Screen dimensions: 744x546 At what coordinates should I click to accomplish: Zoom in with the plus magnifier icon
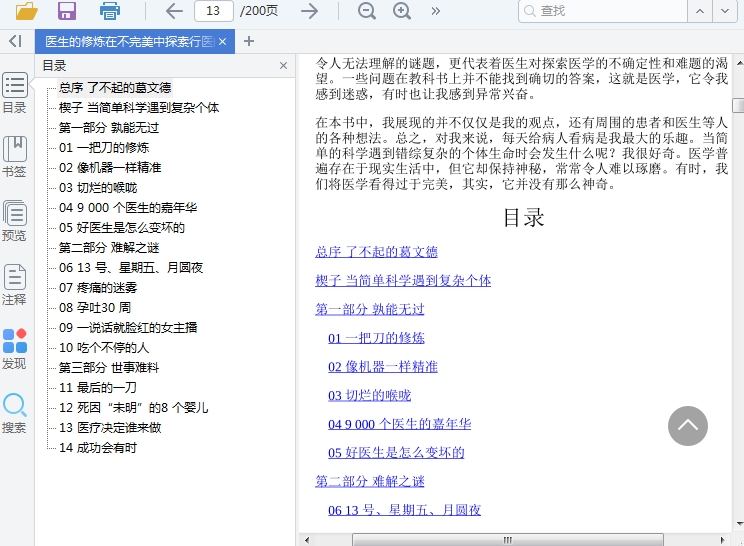[x=402, y=10]
